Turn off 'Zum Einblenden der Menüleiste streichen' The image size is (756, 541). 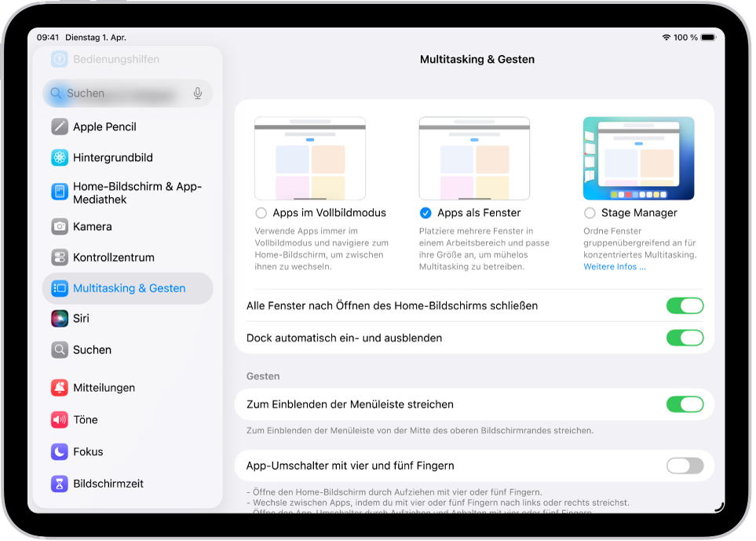(x=685, y=404)
